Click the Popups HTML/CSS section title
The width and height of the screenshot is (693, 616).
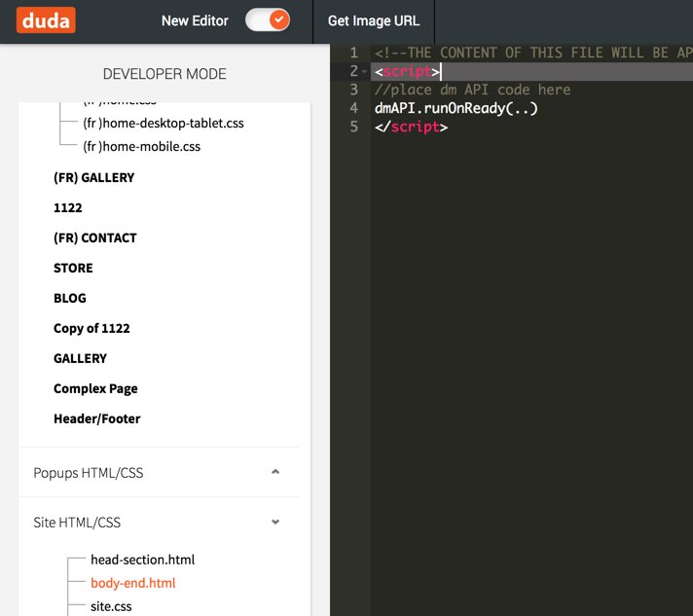point(89,473)
